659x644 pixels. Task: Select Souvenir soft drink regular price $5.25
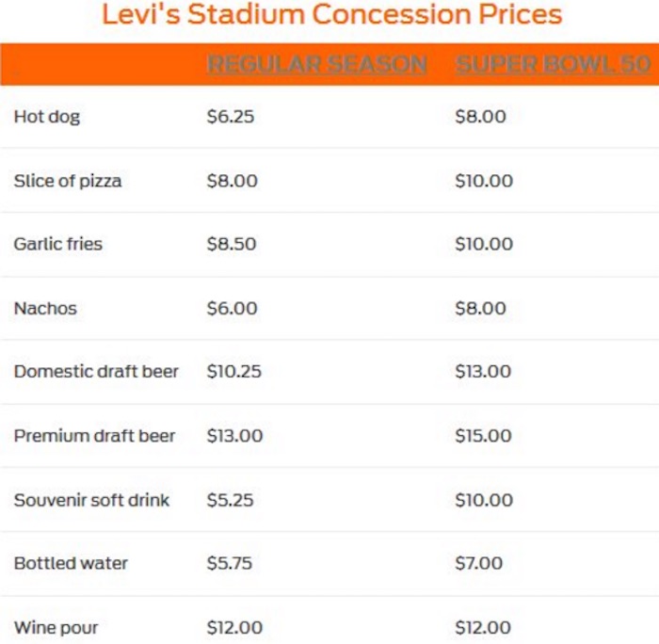(231, 500)
